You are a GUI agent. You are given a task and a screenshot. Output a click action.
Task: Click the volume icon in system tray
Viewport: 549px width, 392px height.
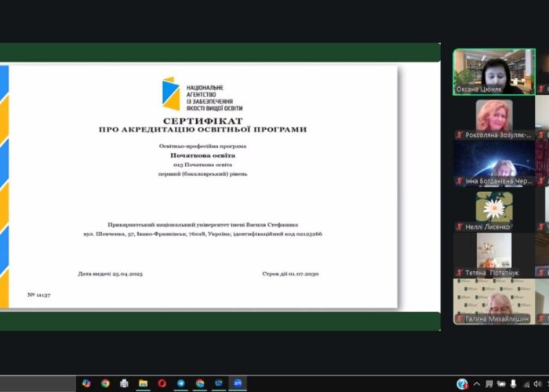pyautogui.click(x=538, y=383)
